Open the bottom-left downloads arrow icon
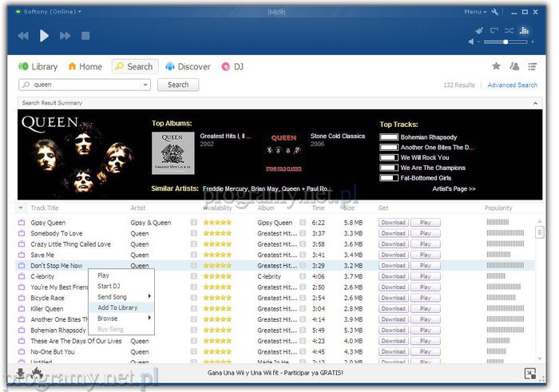559x392 pixels. tap(20, 373)
